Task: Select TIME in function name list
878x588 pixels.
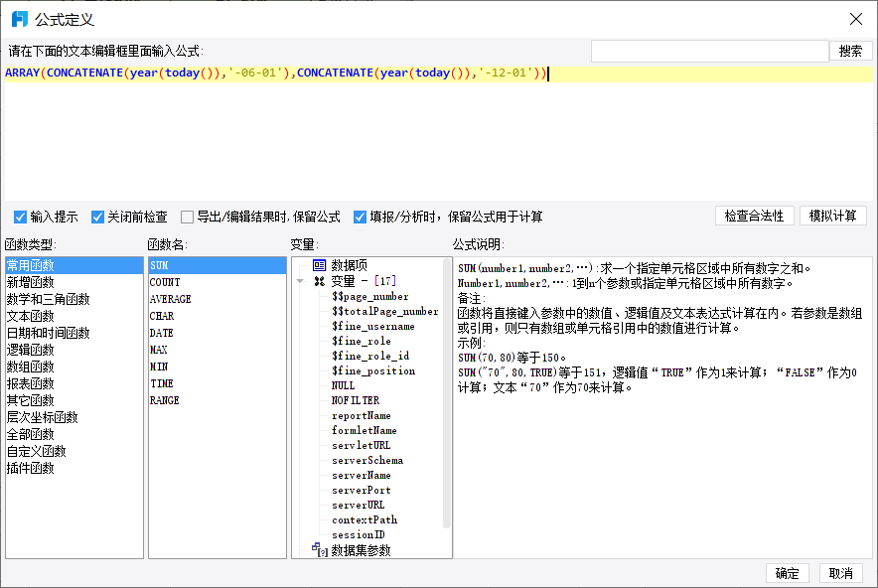Action: pyautogui.click(x=218, y=383)
